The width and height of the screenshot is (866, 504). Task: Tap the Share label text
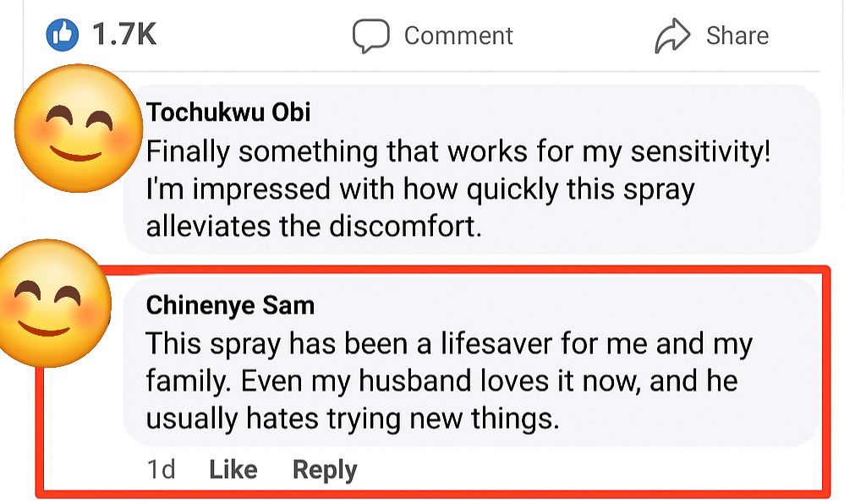(737, 36)
